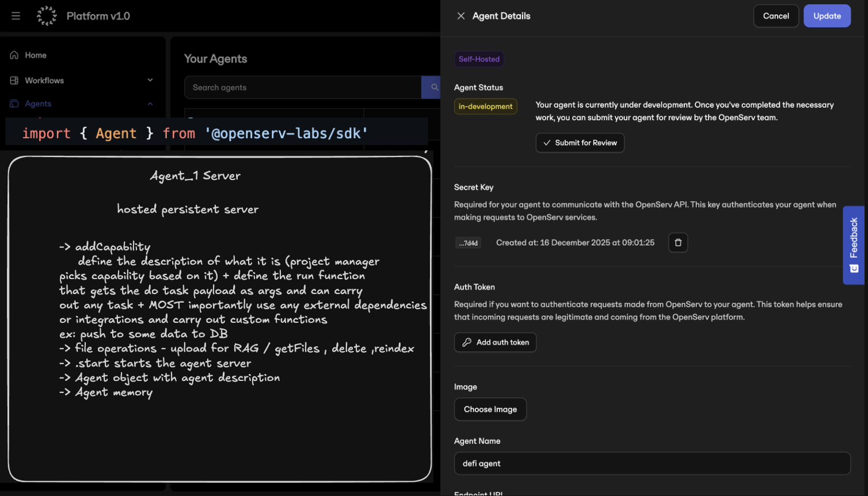
Task: Focus the Search agents field
Action: (302, 87)
